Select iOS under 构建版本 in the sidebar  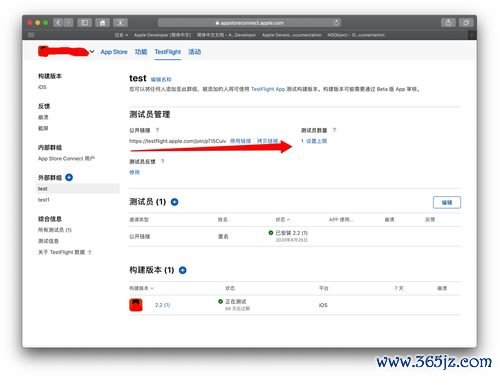click(42, 87)
